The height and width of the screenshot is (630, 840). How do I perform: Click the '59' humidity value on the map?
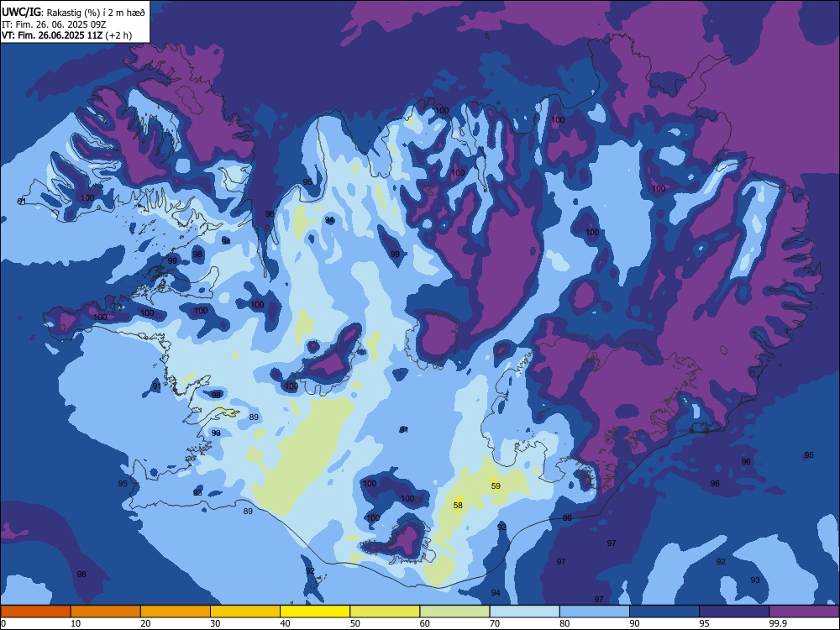pyautogui.click(x=496, y=486)
